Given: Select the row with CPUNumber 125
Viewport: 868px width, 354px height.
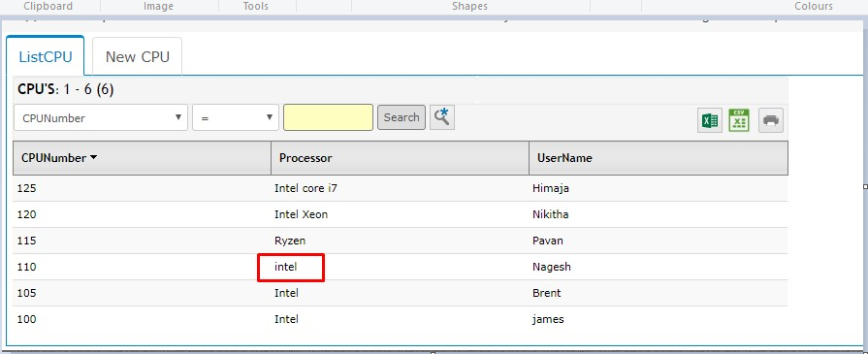Looking at the screenshot, I should pyautogui.click(x=401, y=188).
